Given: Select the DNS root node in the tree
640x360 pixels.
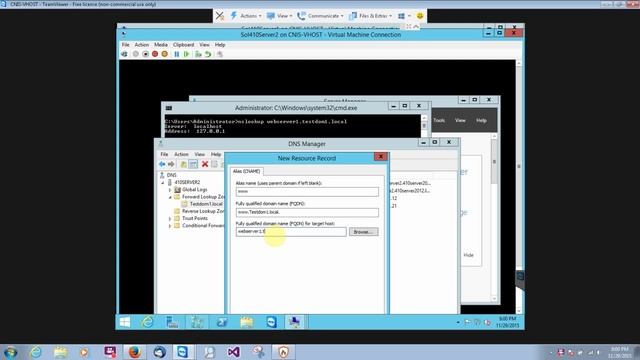Looking at the screenshot, I should click(x=171, y=175).
